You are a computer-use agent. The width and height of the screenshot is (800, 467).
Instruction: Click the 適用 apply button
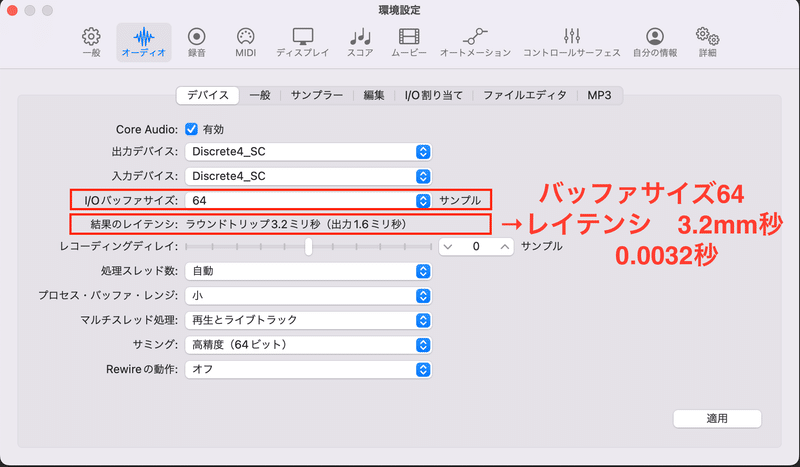click(x=717, y=419)
